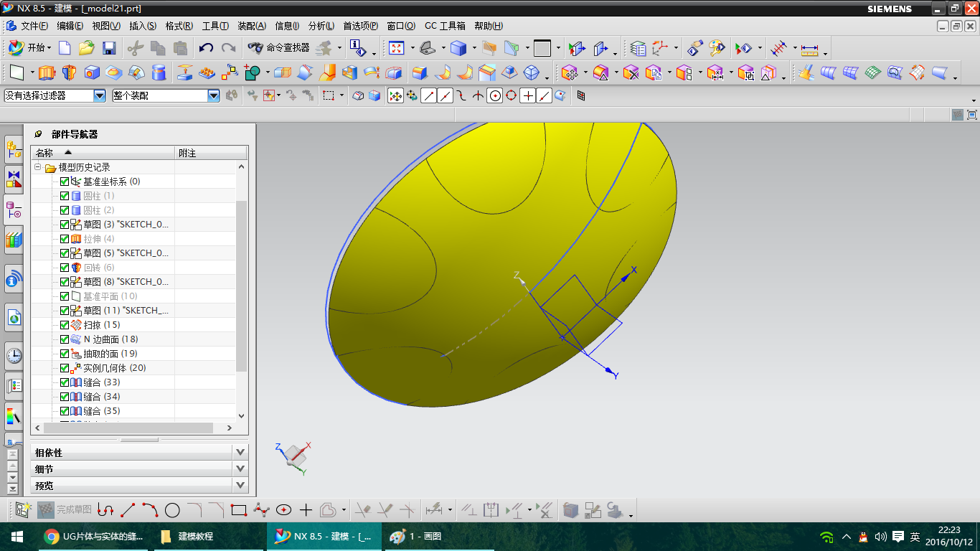Click the Paste clipboard icon
Screen dimensions: 980x551
point(181,48)
